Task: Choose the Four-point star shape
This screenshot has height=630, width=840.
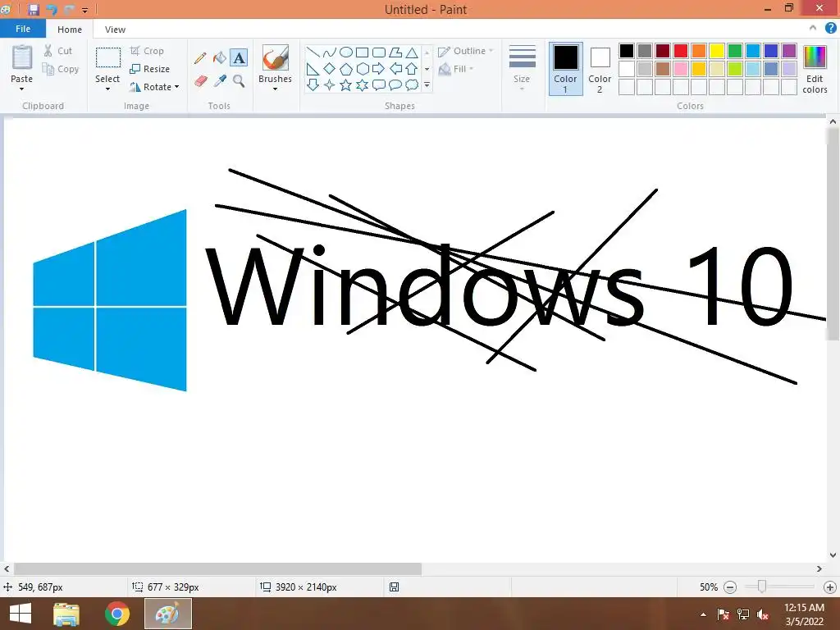Action: point(330,84)
